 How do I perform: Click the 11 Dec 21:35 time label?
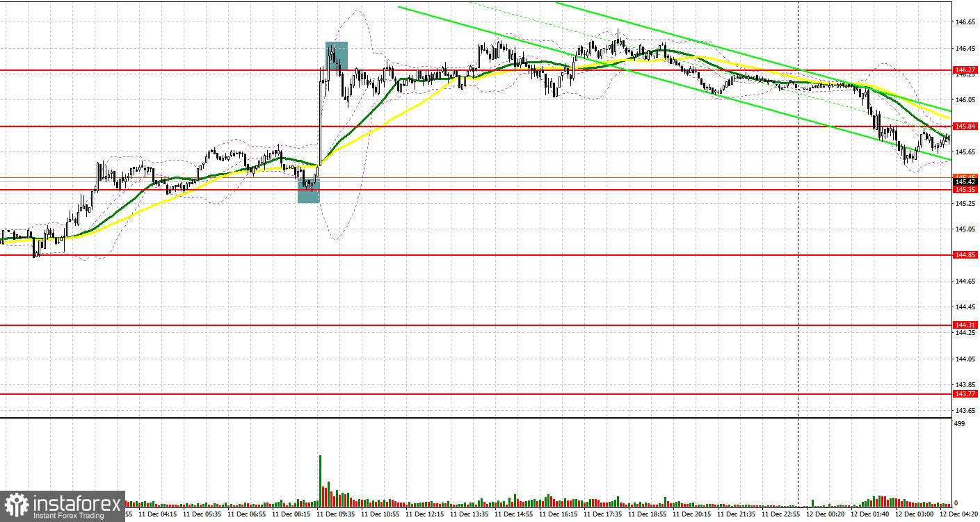(737, 514)
